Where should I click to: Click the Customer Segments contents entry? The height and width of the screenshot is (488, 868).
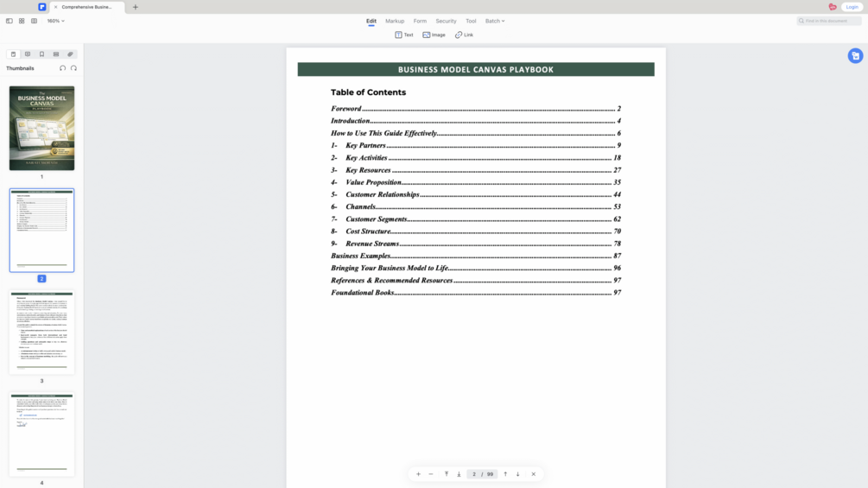pos(476,219)
